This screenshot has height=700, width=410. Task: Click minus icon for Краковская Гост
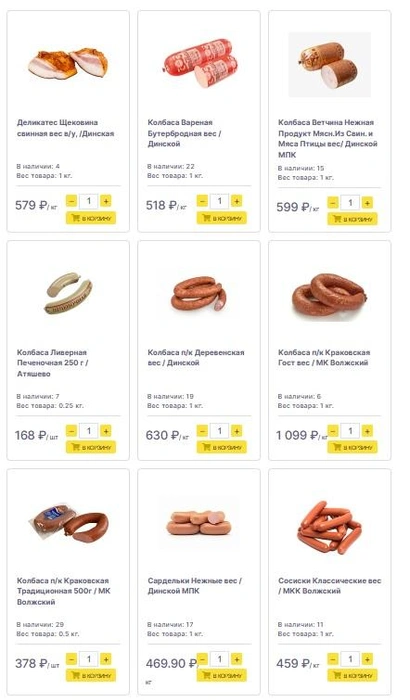pyautogui.click(x=333, y=431)
